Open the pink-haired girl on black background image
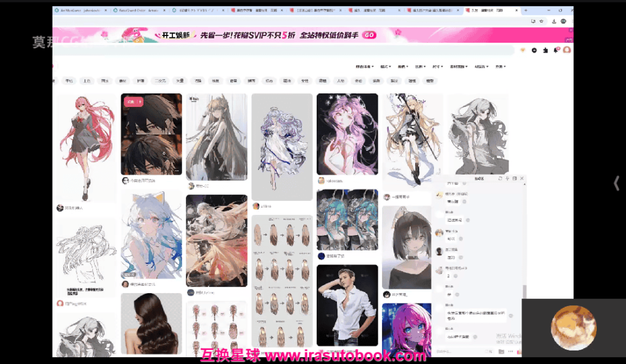Screen dimensions: 626x364 [347, 134]
